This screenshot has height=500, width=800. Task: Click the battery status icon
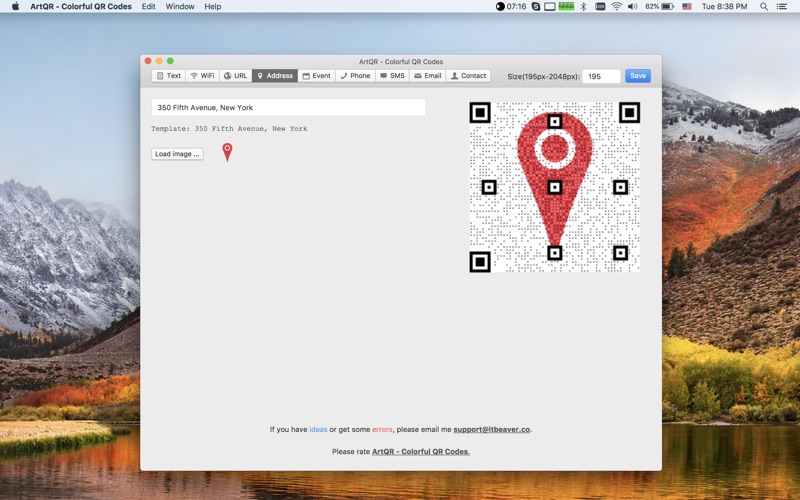pos(660,7)
